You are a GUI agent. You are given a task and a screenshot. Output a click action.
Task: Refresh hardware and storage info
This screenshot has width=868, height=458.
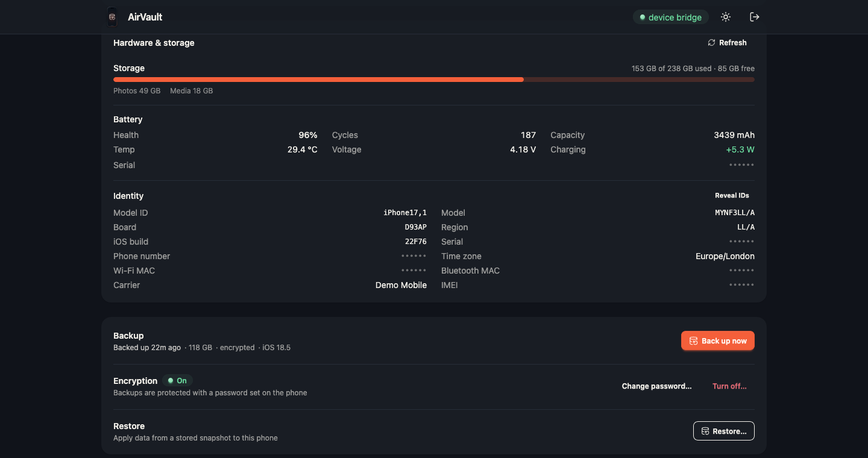[727, 43]
